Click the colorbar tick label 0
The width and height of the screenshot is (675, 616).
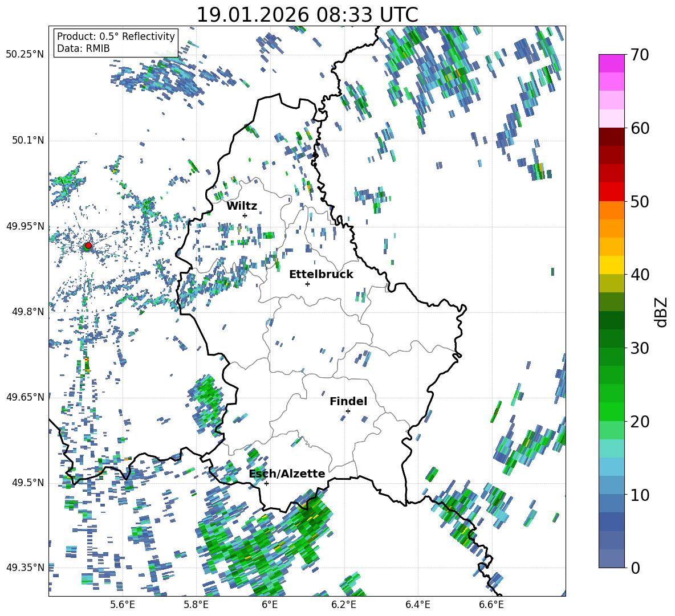click(635, 568)
